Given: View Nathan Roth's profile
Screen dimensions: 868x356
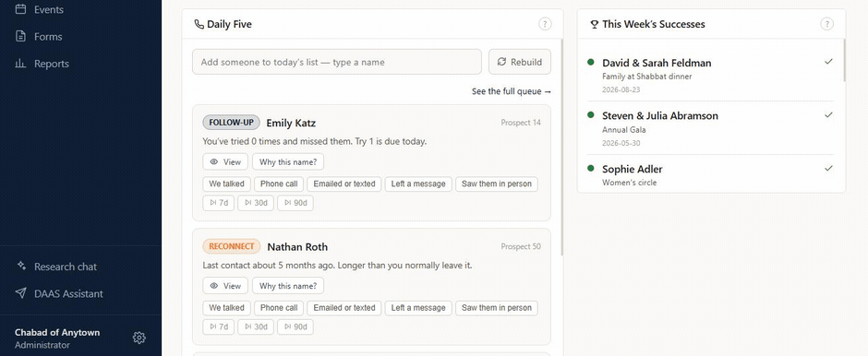Looking at the screenshot, I should 225,286.
